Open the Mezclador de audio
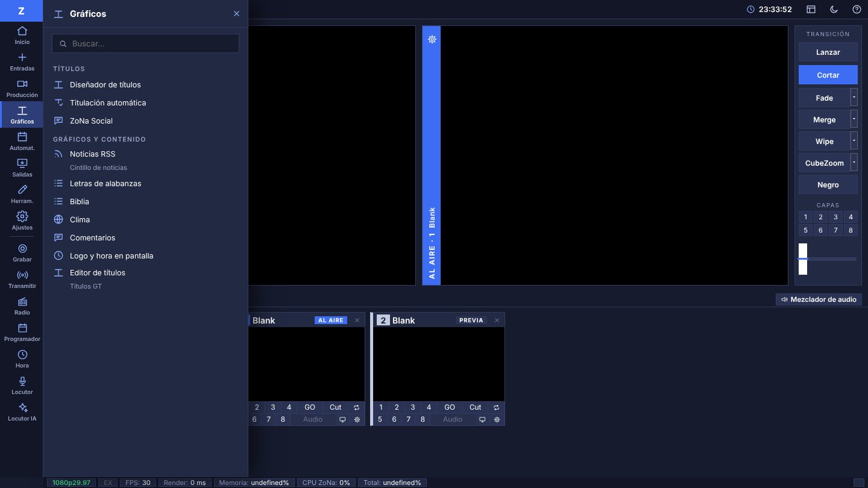 pos(819,299)
